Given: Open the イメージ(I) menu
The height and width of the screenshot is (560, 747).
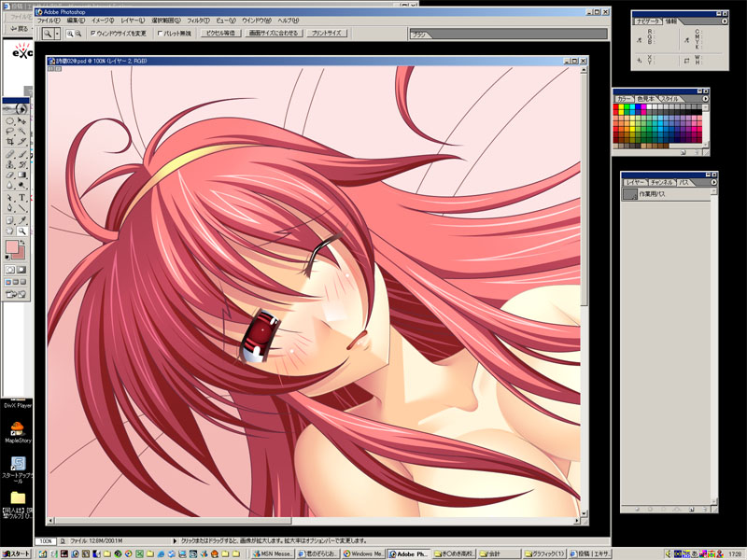Looking at the screenshot, I should pos(103,21).
